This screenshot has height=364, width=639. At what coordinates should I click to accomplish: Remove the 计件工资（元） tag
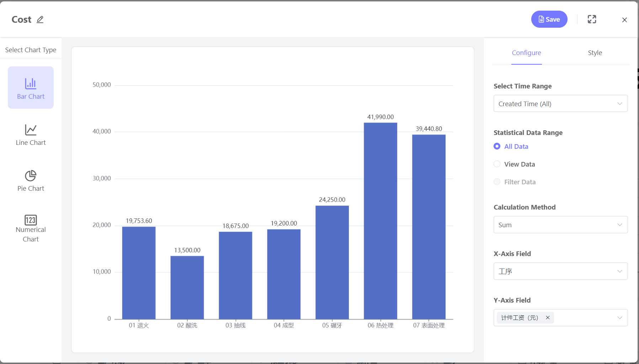pyautogui.click(x=548, y=318)
